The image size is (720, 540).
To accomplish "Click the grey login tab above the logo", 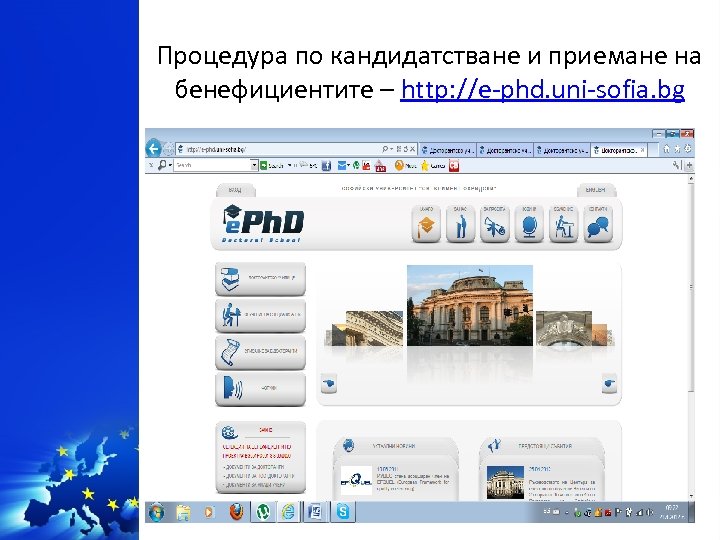I will [236, 190].
